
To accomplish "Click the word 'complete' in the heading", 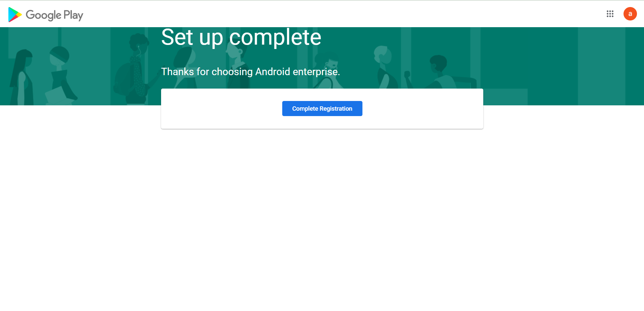I will pyautogui.click(x=275, y=37).
